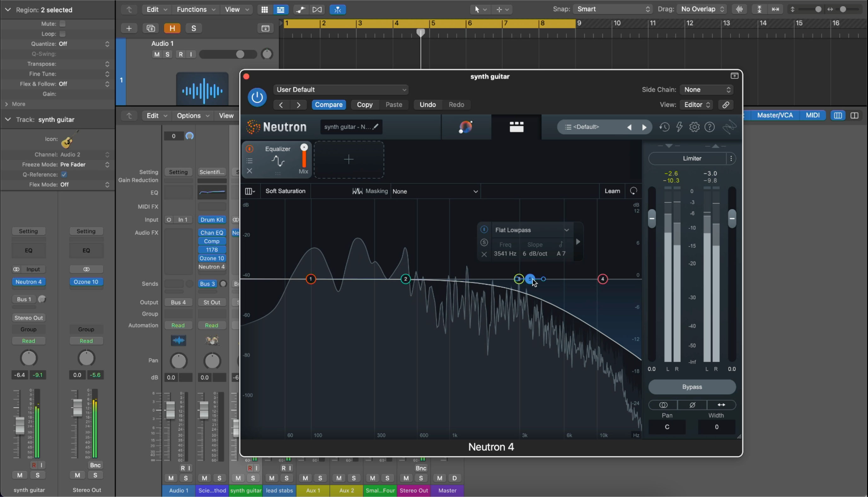Click the Compare button in plugin header
The width and height of the screenshot is (868, 497).
click(x=329, y=105)
